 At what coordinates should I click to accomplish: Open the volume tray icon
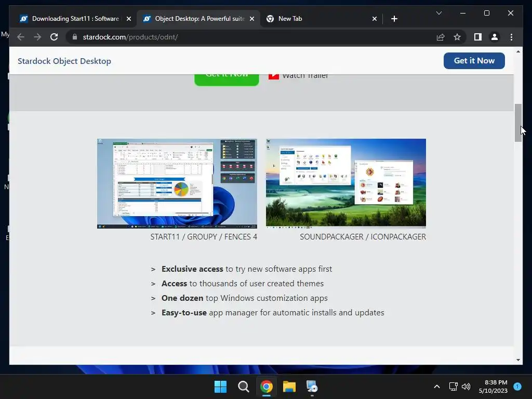[466, 387]
